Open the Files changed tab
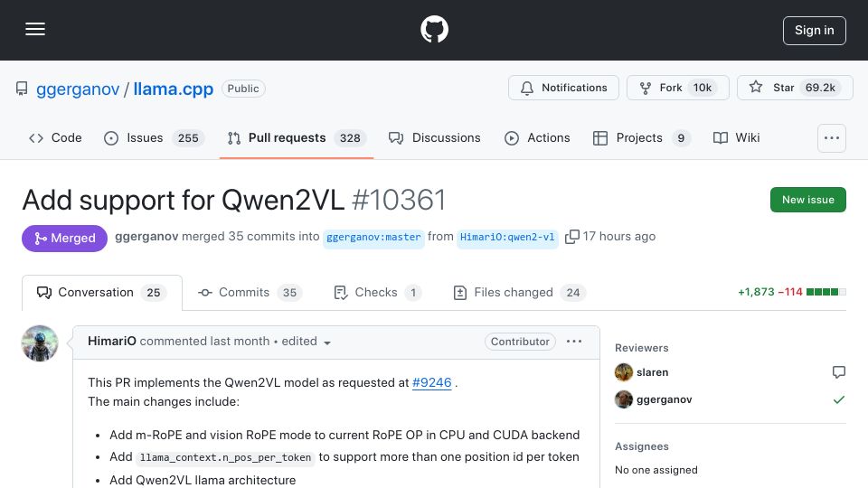The width and height of the screenshot is (868, 488). point(519,292)
